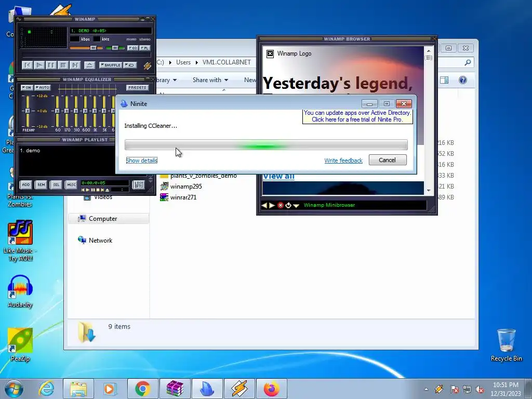Open playlist MISC options menu
Viewport: 532px width, 399px height.
click(x=71, y=184)
